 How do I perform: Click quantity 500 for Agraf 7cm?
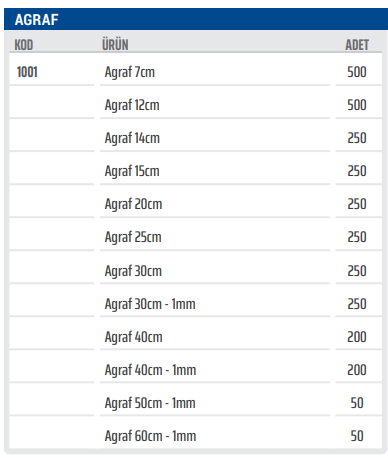[357, 72]
